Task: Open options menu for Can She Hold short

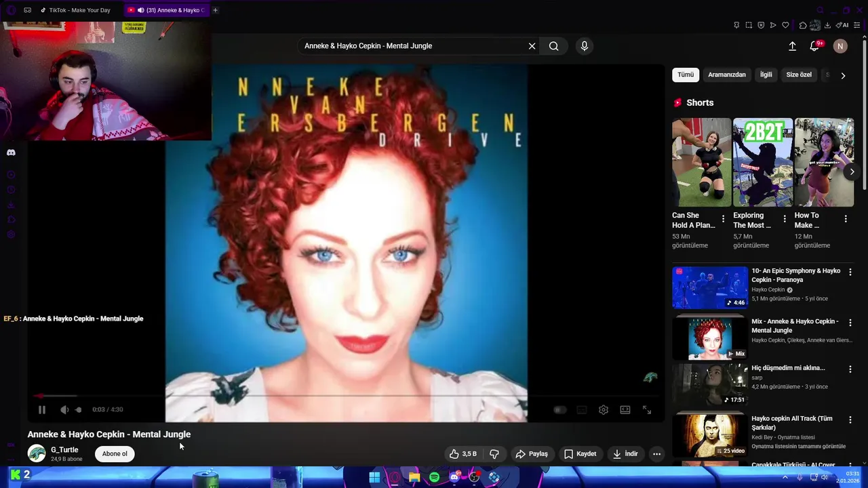Action: (723, 219)
